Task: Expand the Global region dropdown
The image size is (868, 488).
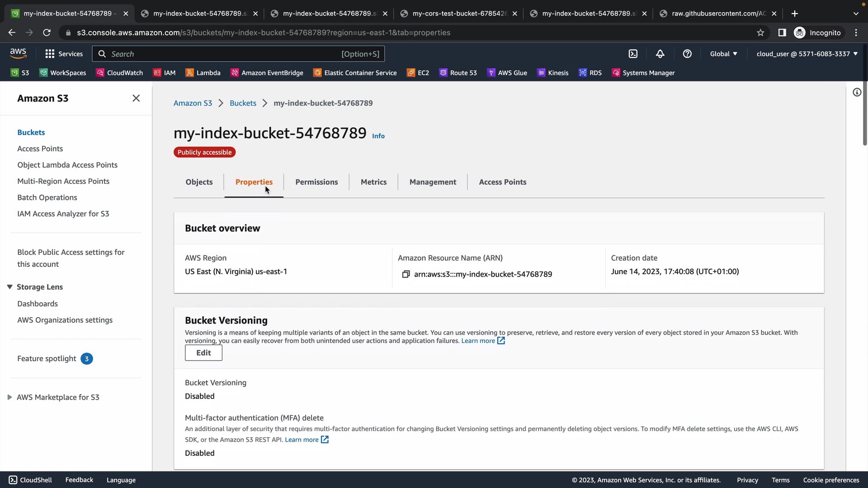Action: [x=723, y=54]
